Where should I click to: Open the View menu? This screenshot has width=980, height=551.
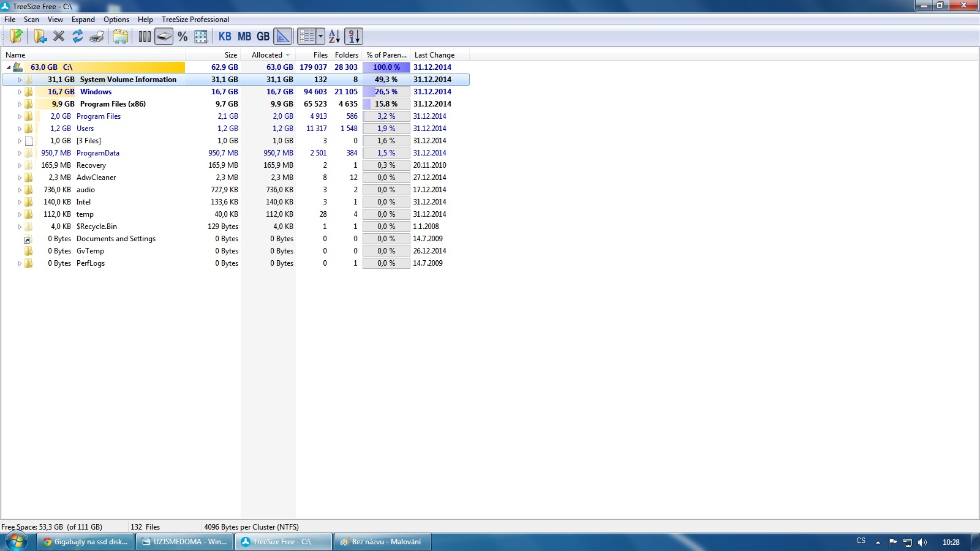[x=55, y=20]
